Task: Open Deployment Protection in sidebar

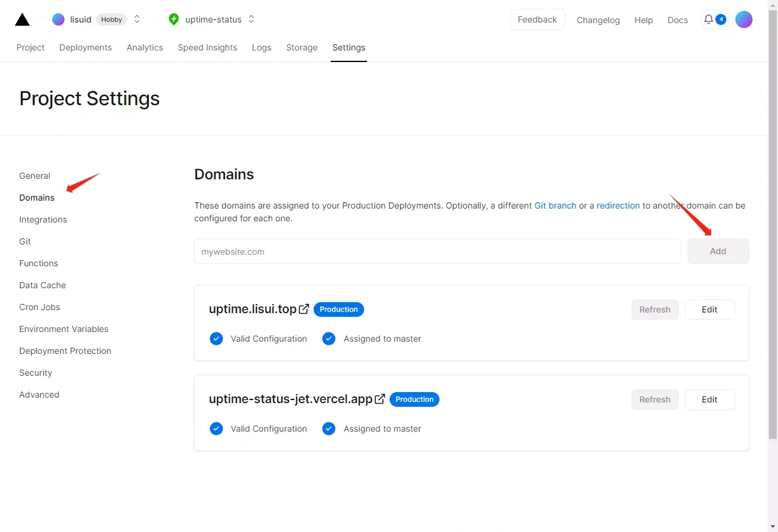Action: click(65, 351)
